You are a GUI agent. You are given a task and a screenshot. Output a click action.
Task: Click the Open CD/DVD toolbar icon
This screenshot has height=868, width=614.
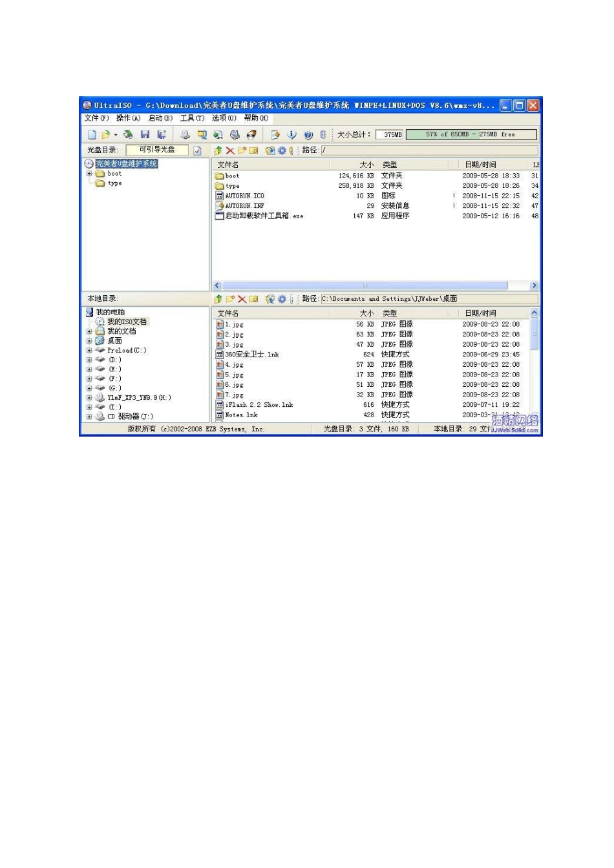point(128,134)
